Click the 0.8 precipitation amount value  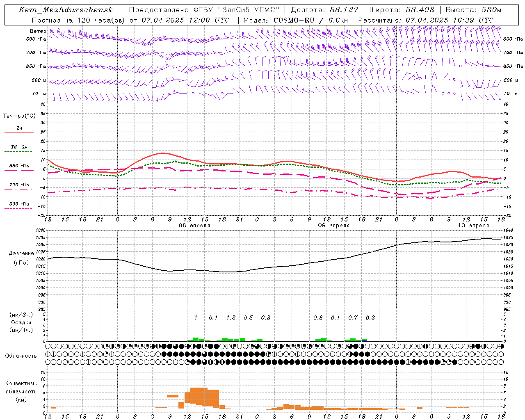pos(318,317)
